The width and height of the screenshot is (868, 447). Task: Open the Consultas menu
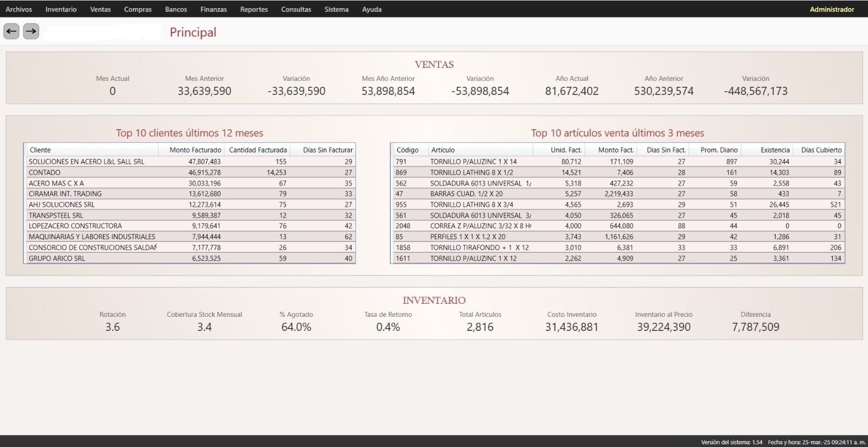pyautogui.click(x=296, y=9)
